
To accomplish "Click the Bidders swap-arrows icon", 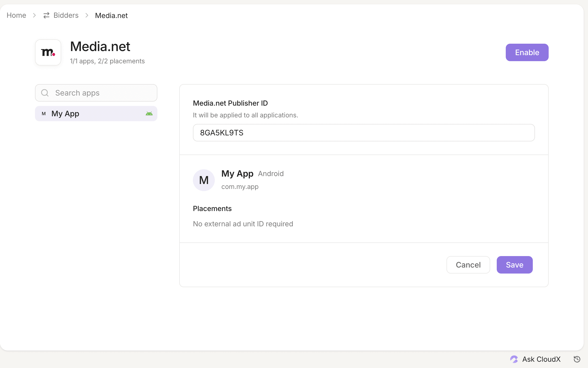I will (46, 15).
